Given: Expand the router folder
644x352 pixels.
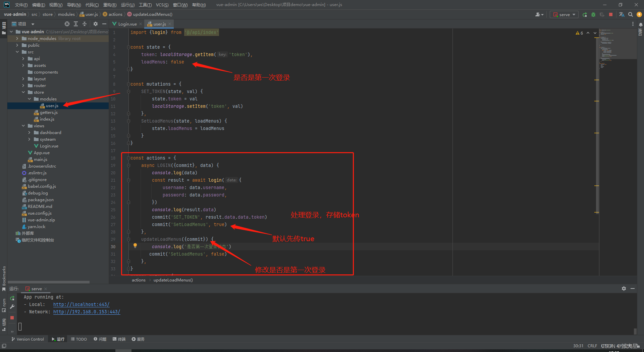Looking at the screenshot, I should pos(23,86).
